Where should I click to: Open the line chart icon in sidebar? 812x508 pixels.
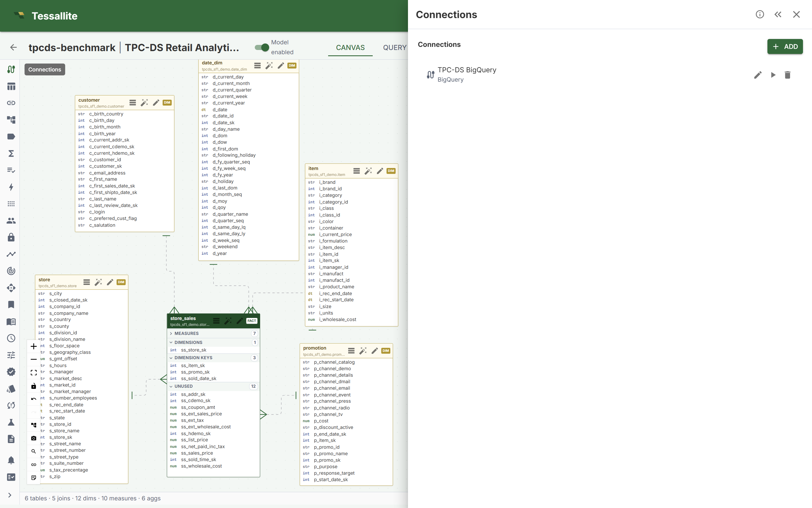11,254
